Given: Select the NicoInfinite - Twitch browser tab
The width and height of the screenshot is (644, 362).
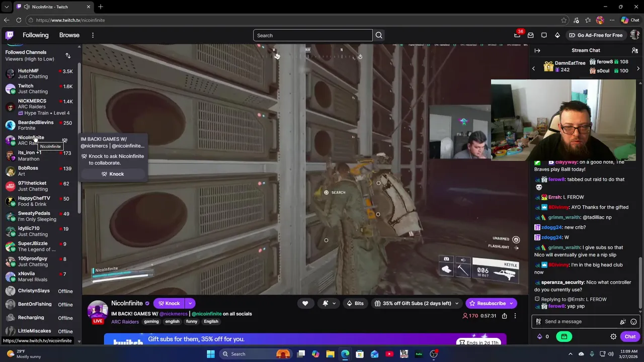Looking at the screenshot, I should (x=53, y=7).
